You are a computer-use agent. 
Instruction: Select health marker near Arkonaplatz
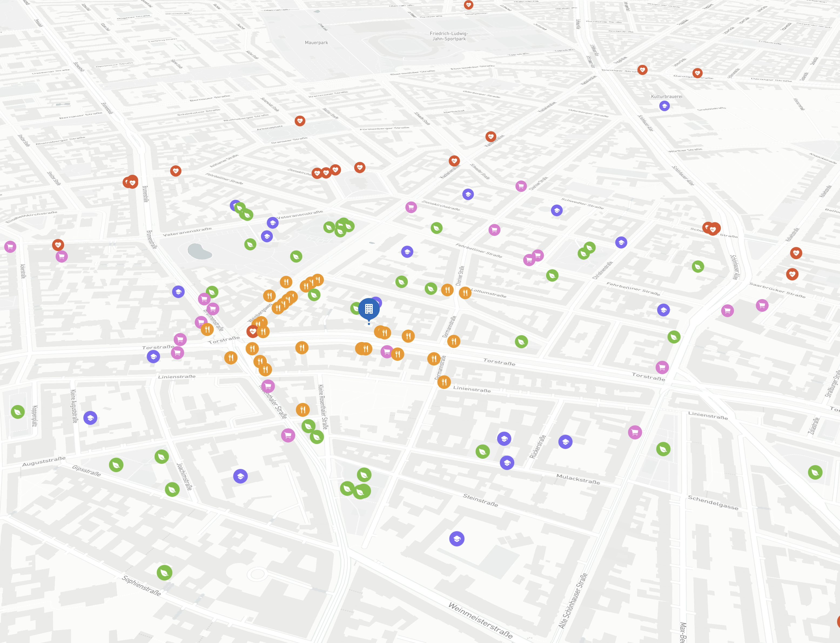(x=300, y=121)
